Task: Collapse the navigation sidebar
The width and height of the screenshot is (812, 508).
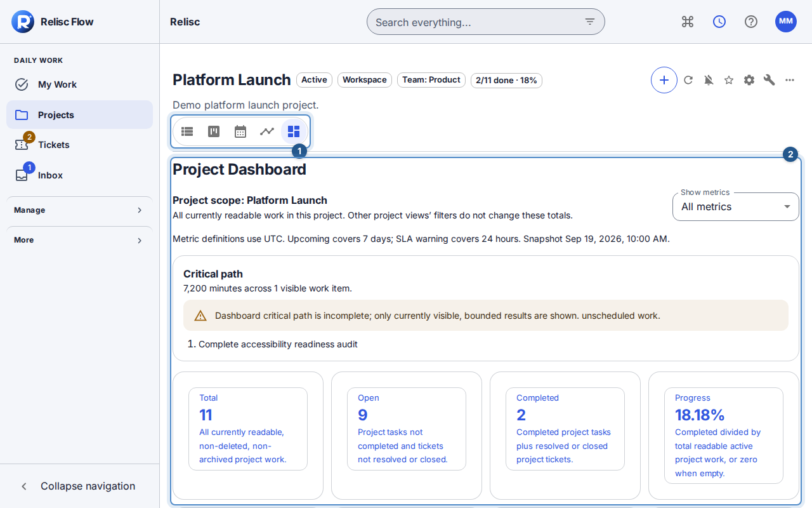Action: coord(80,486)
